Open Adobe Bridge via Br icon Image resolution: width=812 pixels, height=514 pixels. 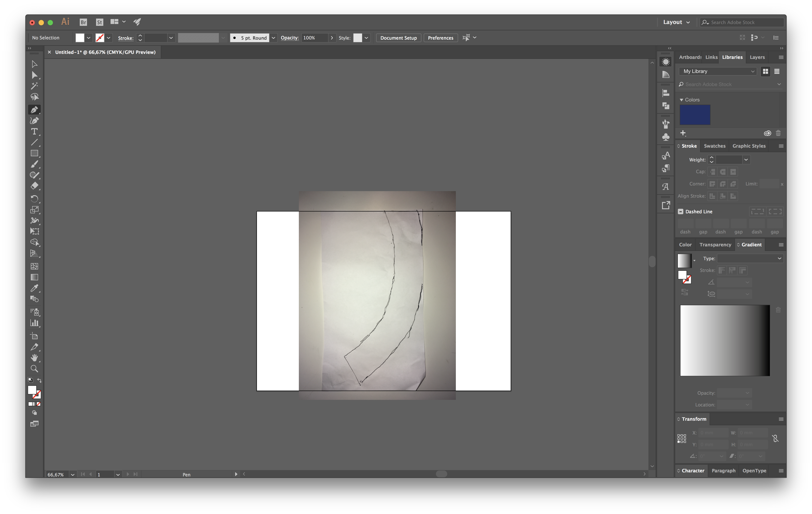coord(83,22)
